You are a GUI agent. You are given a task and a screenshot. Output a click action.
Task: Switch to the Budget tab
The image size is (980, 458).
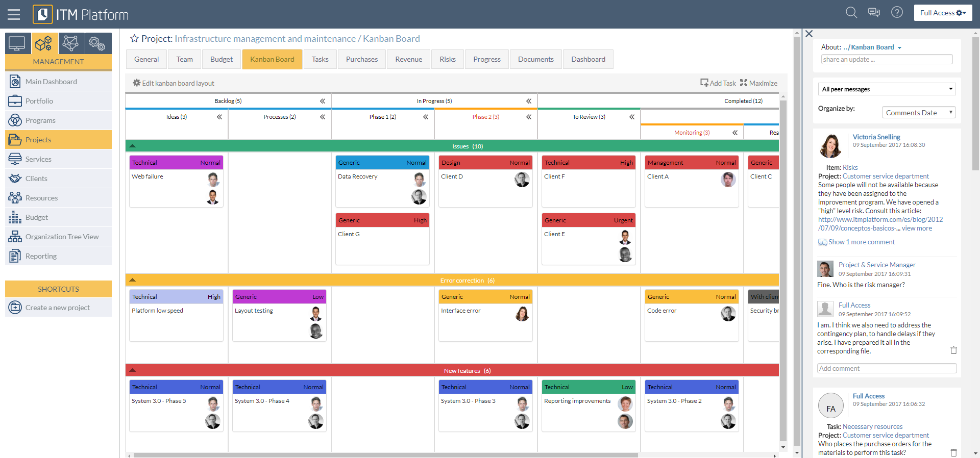tap(221, 59)
